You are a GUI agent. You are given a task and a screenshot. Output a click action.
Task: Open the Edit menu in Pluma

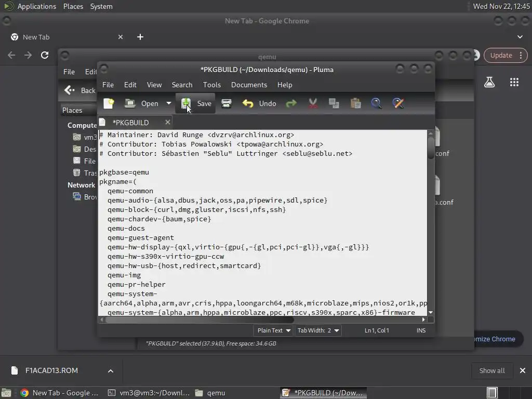tap(130, 85)
